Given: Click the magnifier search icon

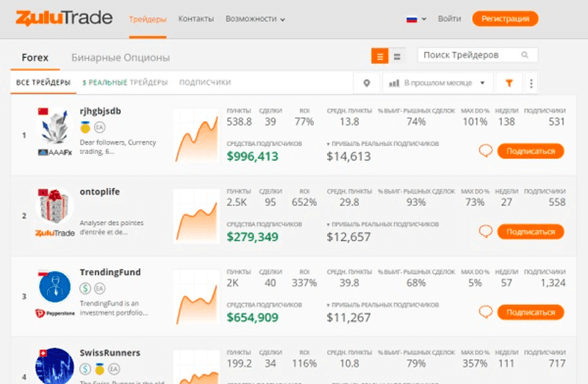Looking at the screenshot, I should click(x=525, y=55).
